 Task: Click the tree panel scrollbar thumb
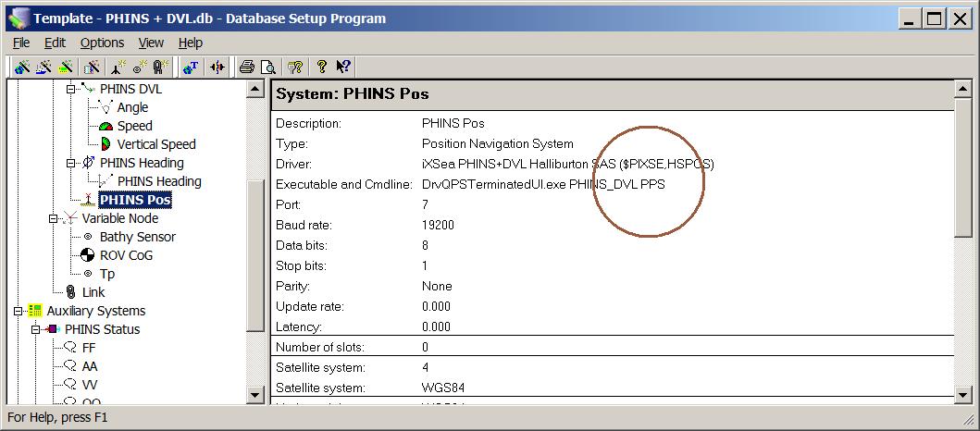coord(255,256)
